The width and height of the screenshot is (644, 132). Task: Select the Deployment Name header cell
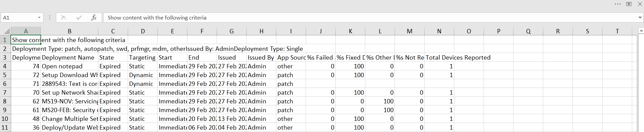[x=69, y=58]
